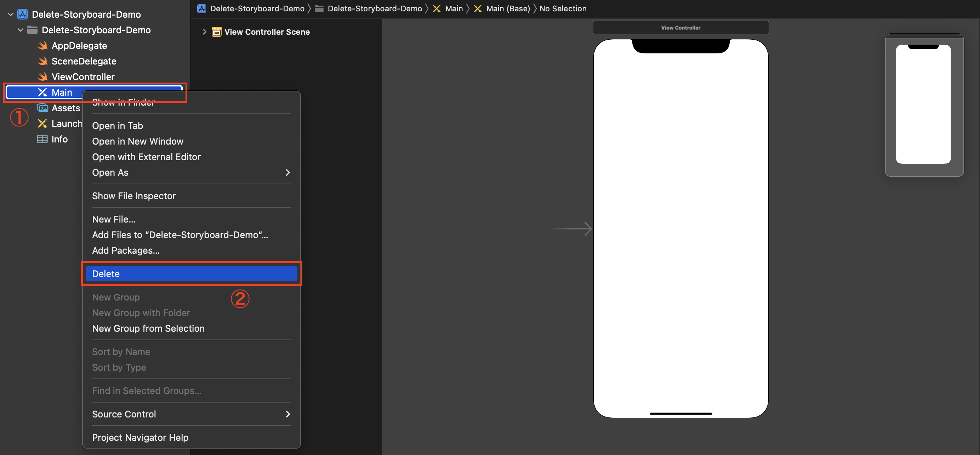The image size is (980, 455).
Task: Choose Add Packages...
Action: coord(191,251)
